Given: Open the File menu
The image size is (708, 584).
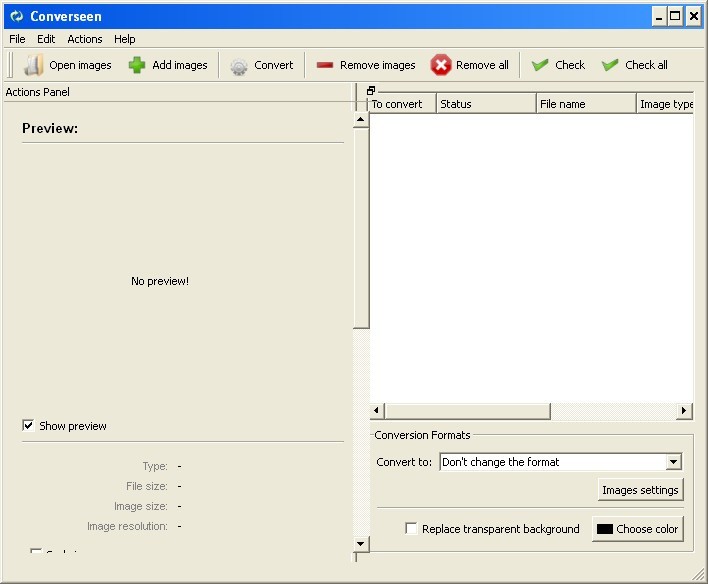Looking at the screenshot, I should [17, 39].
